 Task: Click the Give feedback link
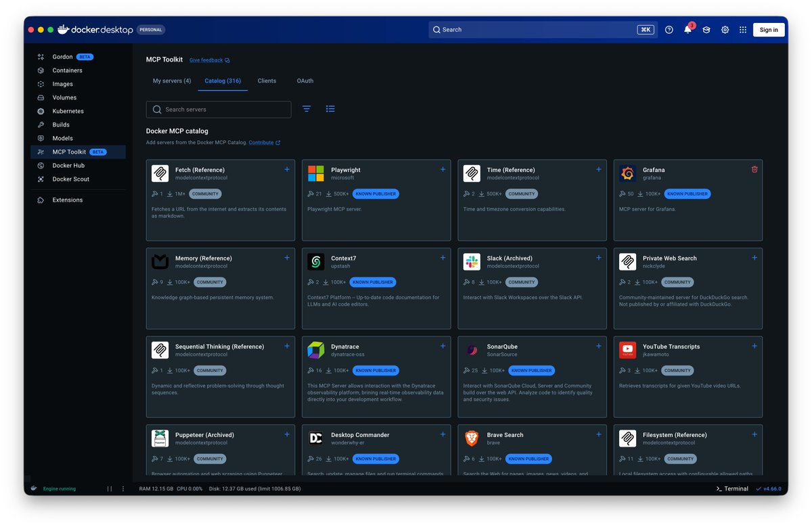209,60
